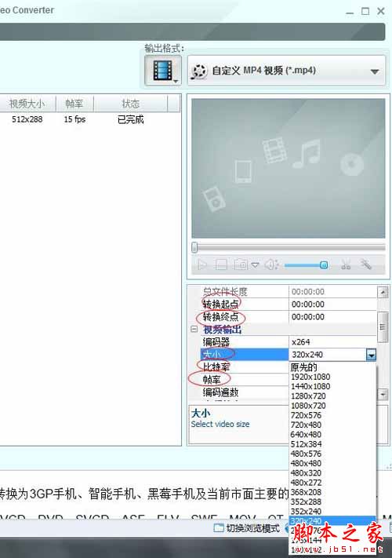Open the effects wand tool
The height and width of the screenshot is (558, 392).
(x=365, y=264)
